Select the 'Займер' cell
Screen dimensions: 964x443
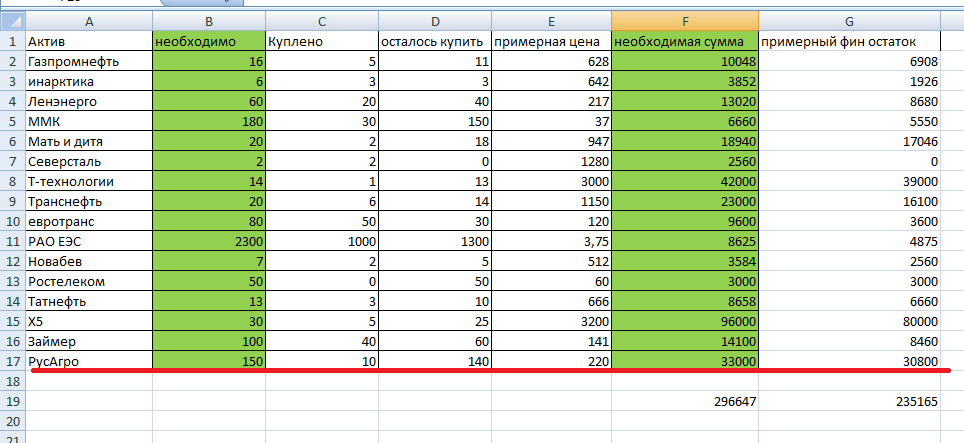89,341
